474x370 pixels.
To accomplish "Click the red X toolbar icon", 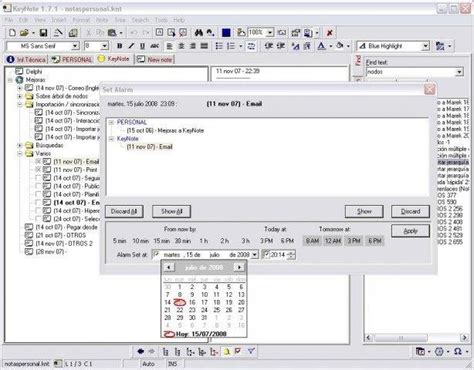I will point(329,33).
